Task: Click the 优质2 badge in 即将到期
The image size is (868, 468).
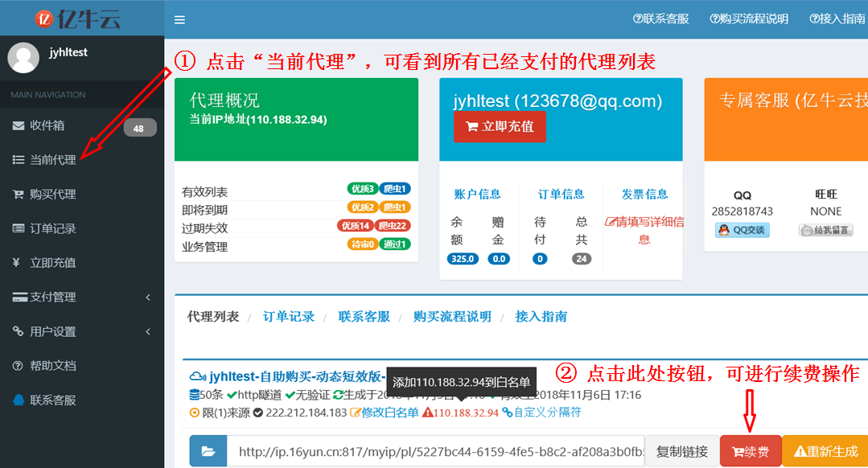Action: 363,207
